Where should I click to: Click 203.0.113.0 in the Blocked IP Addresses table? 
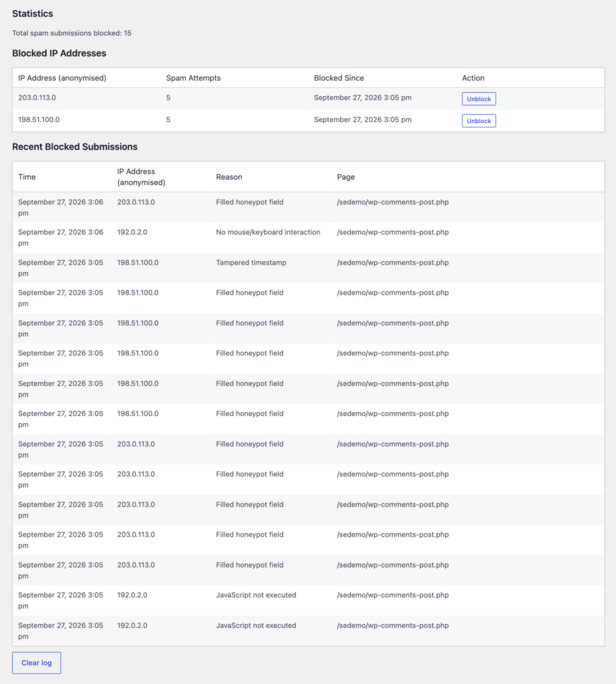[37, 98]
